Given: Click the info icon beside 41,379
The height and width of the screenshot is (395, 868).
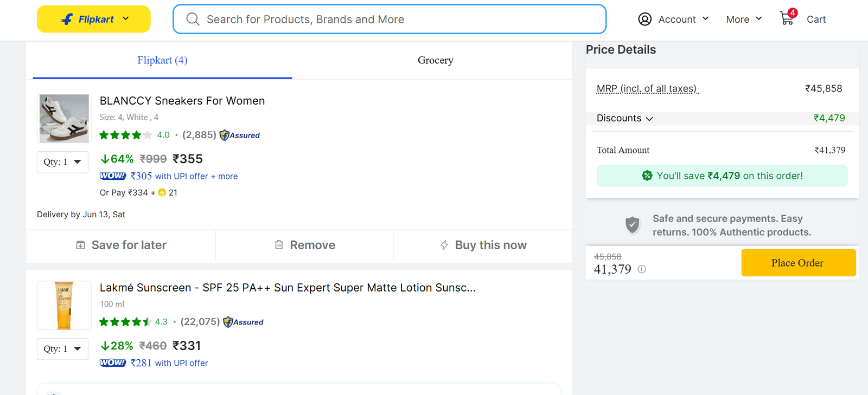Looking at the screenshot, I should pyautogui.click(x=642, y=269).
